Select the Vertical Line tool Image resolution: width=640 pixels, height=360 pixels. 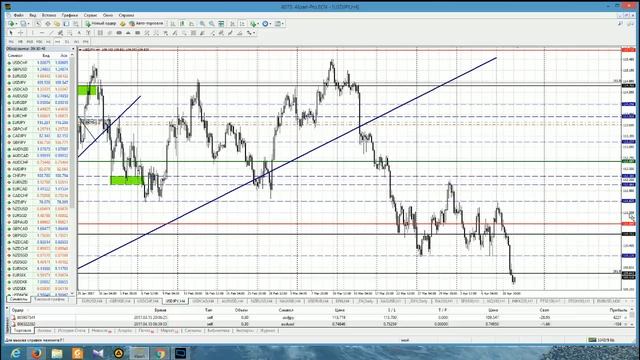32,33
